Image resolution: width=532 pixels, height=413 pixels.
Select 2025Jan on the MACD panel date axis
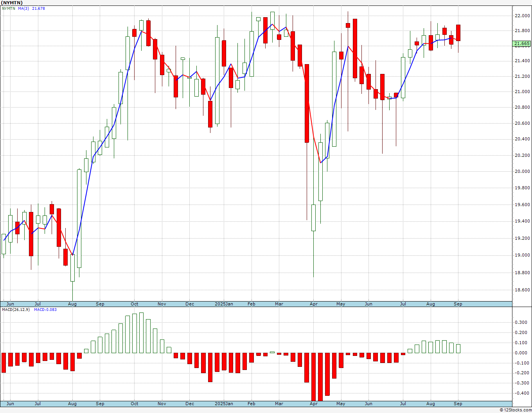(x=224, y=404)
